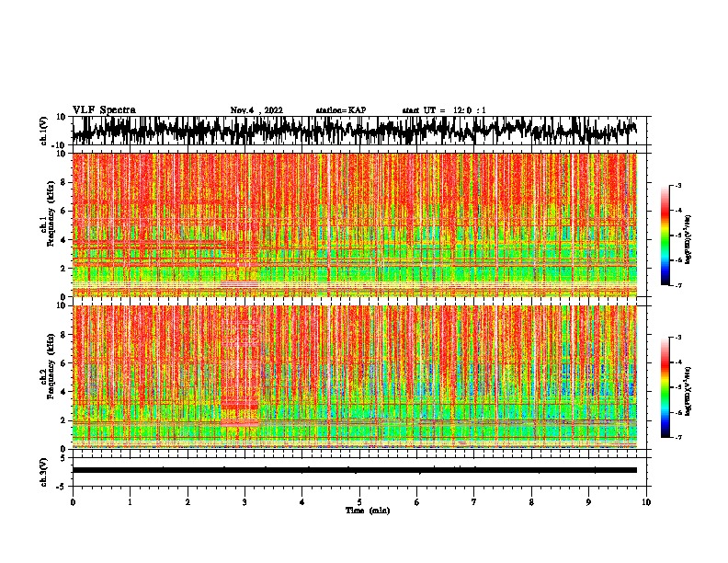Select the "ch.1(V)" axis label
The width and height of the screenshot is (728, 563).
44,131
